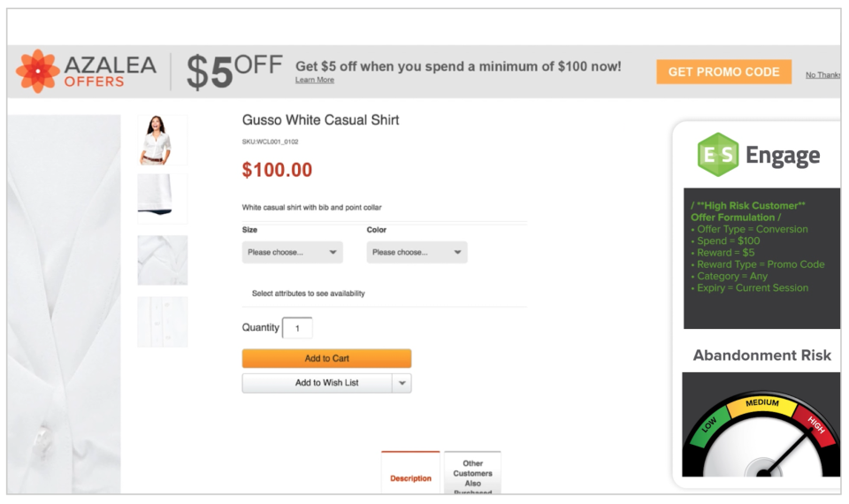This screenshot has width=849, height=504.
Task: Dismiss the offer with No Thanks
Action: 822,75
